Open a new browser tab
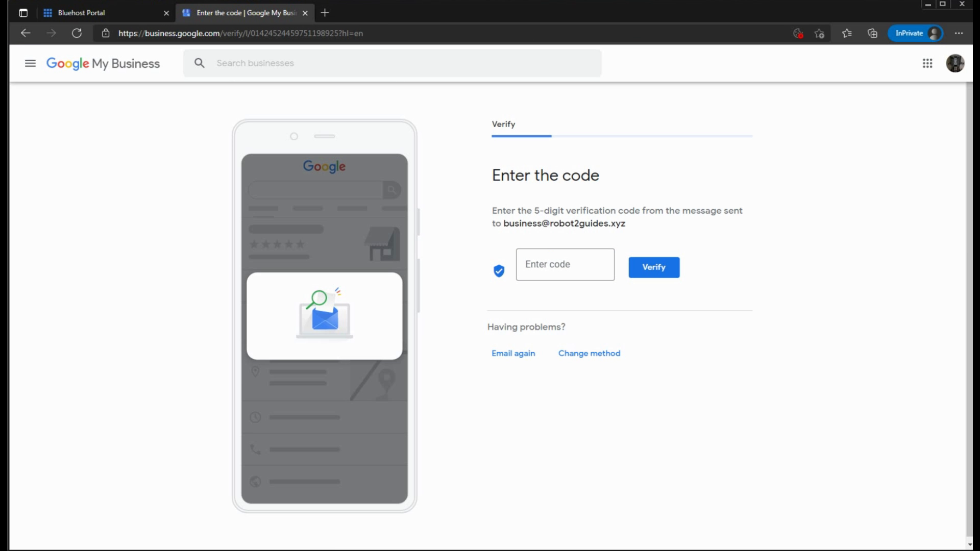The image size is (980, 551). coord(325,13)
